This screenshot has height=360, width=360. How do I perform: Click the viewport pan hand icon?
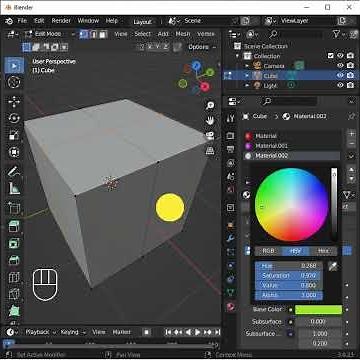[210, 121]
